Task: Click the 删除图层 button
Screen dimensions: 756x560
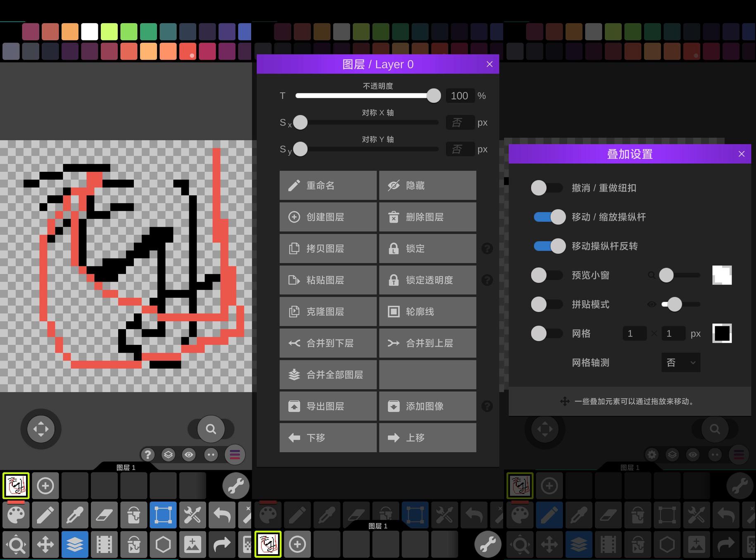Action: point(428,217)
